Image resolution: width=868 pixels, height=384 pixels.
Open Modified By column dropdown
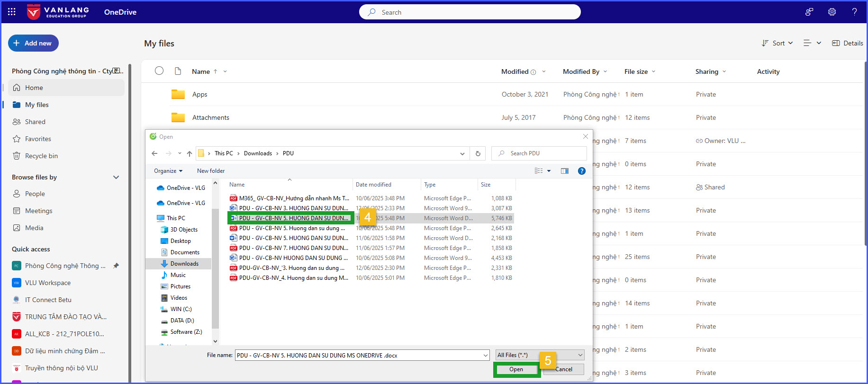point(605,71)
